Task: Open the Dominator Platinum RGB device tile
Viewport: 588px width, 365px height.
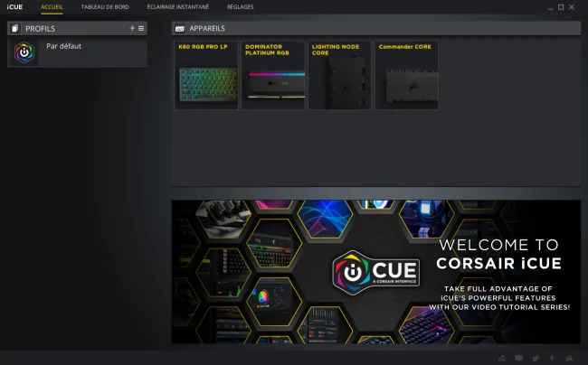Action: (x=272, y=75)
